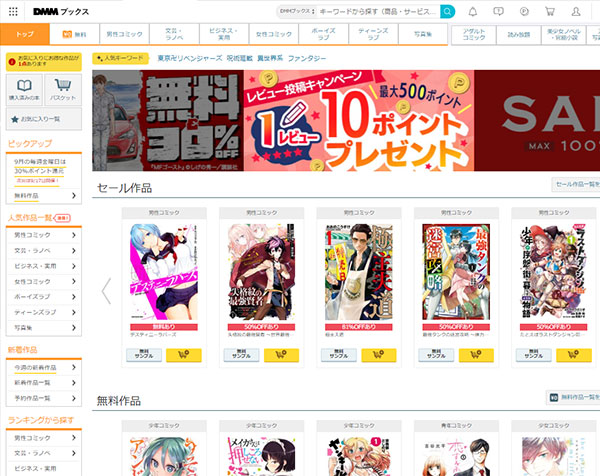
Task: Open ファンタジー keyword link
Action: point(307,58)
